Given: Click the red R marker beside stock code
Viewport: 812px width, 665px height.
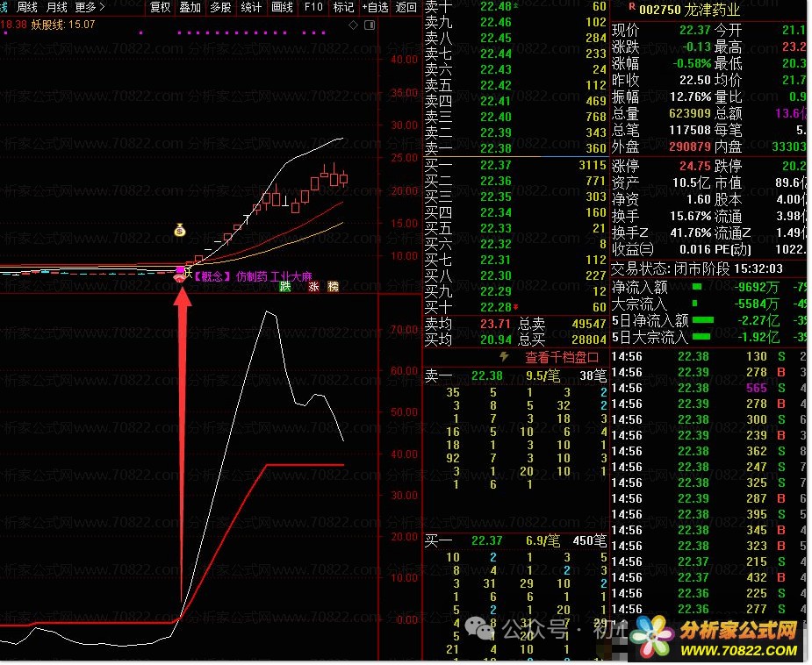Looking at the screenshot, I should click(x=632, y=6).
